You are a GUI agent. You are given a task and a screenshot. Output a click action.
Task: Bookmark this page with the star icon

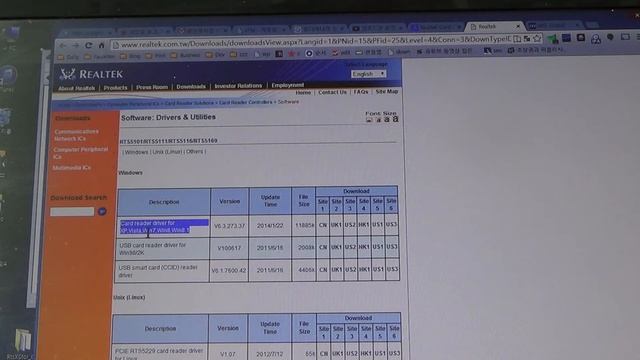click(537, 38)
